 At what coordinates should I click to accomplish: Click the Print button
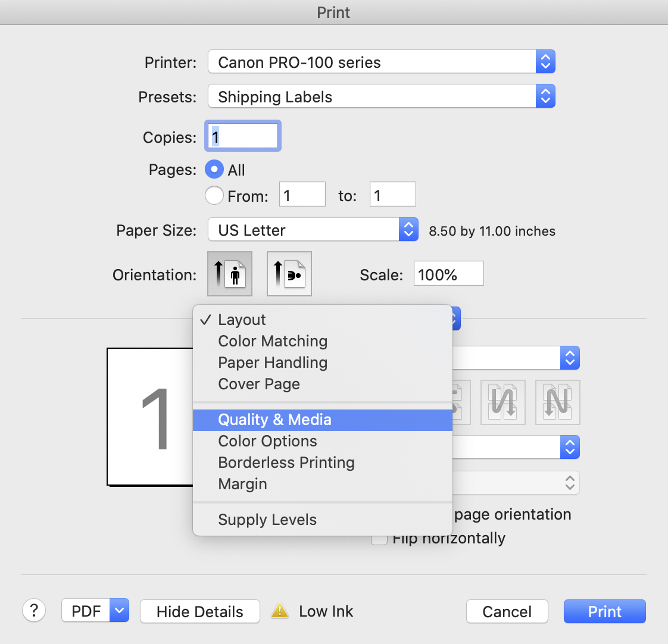click(x=604, y=611)
